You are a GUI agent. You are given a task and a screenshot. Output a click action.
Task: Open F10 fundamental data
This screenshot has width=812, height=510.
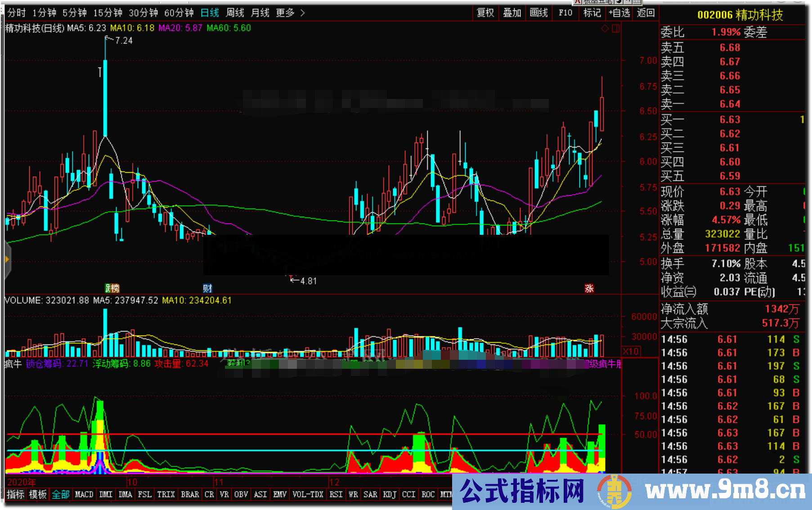565,13
